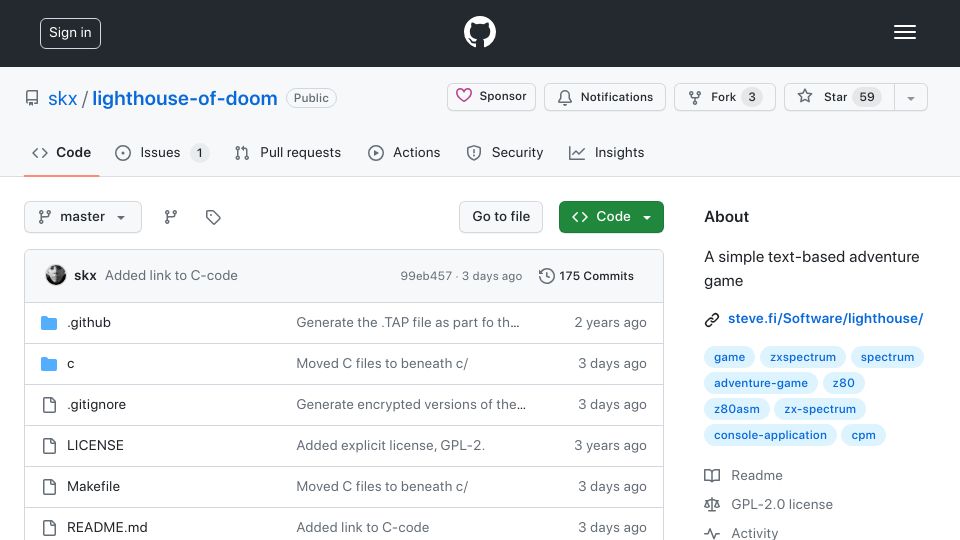The width and height of the screenshot is (960, 540).
Task: Fork the repository
Action: [725, 97]
